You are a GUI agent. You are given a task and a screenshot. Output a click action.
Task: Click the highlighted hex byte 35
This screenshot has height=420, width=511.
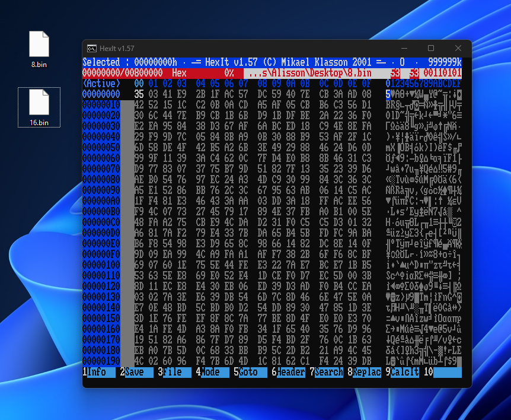tap(139, 93)
